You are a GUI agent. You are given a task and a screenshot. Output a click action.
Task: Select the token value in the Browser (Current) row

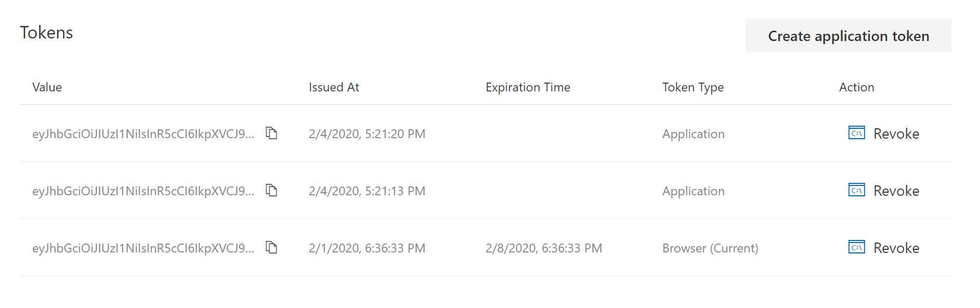point(144,248)
